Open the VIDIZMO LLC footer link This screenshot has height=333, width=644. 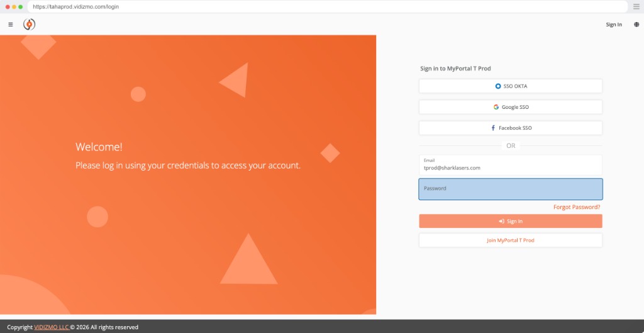coord(52,327)
